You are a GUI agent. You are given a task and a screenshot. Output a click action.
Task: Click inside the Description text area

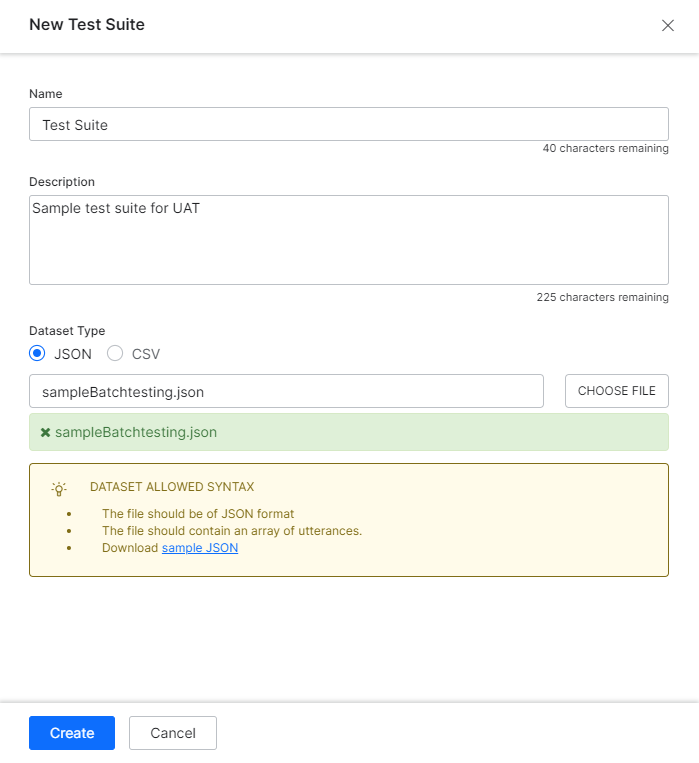pyautogui.click(x=348, y=240)
